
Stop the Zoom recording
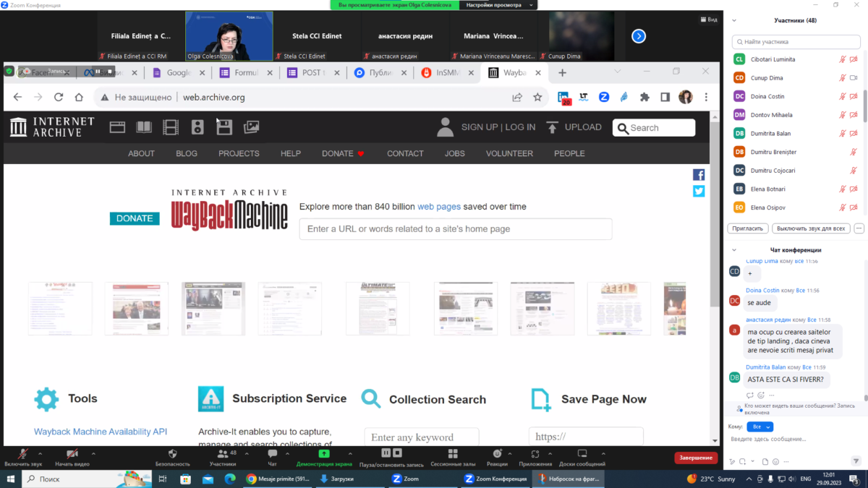(x=397, y=453)
